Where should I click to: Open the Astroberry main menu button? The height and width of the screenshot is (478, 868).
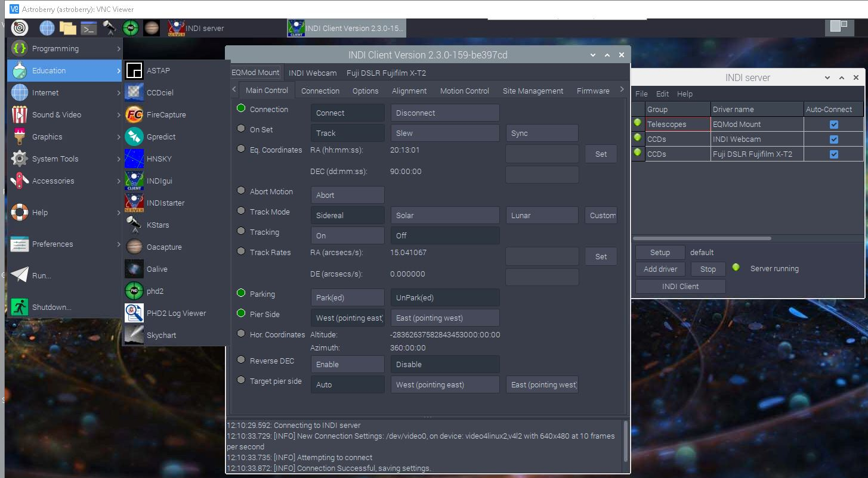[x=20, y=27]
